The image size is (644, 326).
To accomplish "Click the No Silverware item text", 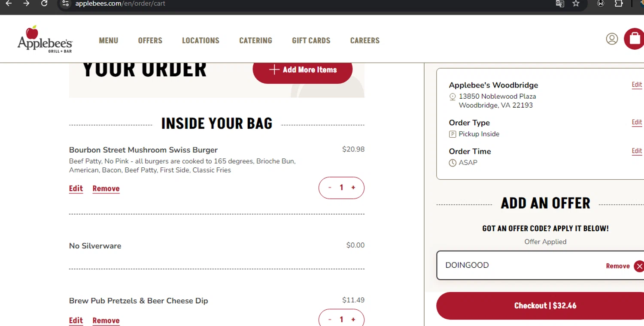I will [x=95, y=246].
